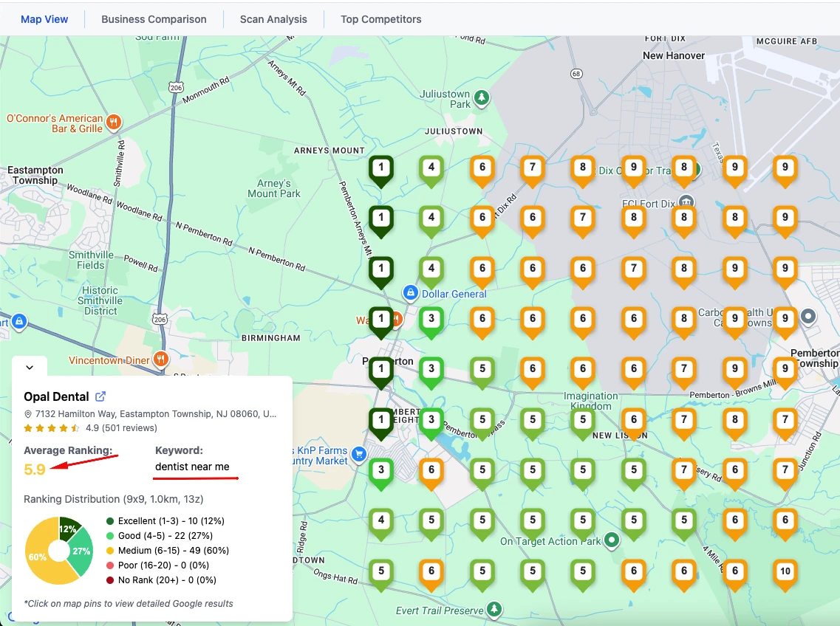Open Opal Dental external link icon
Image resolution: width=840 pixels, height=626 pixels.
101,396
